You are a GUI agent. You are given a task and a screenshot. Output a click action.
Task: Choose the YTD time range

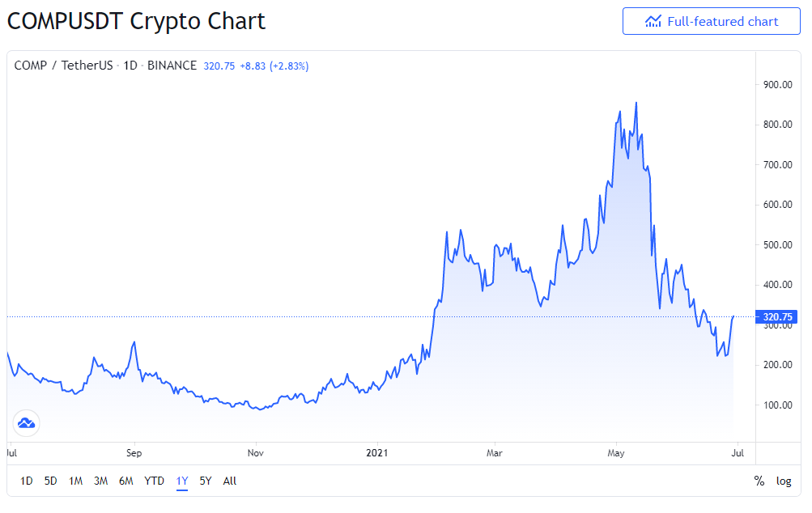coord(154,481)
